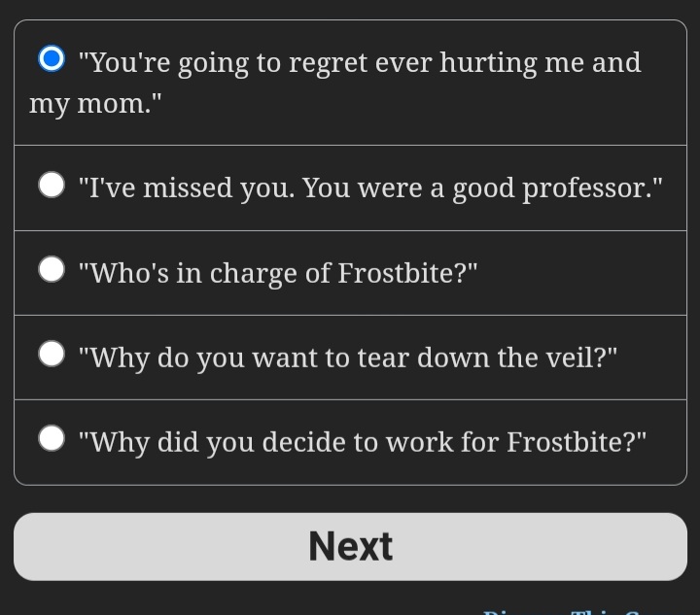Click the text "You're going to regret ever hurting me"
This screenshot has height=615, width=700.
point(331,63)
